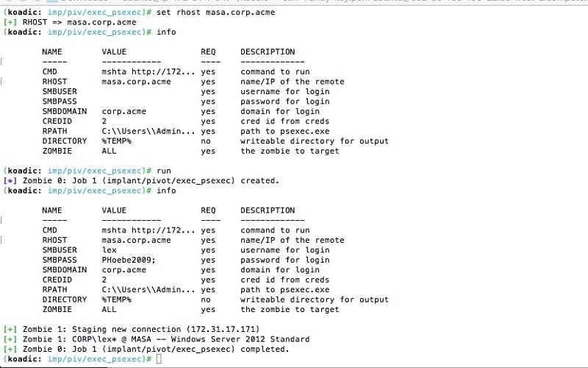Click the '[*]' marker before Zombie 0 Job created
Screen dimensions: 588x368
[x=10, y=180]
